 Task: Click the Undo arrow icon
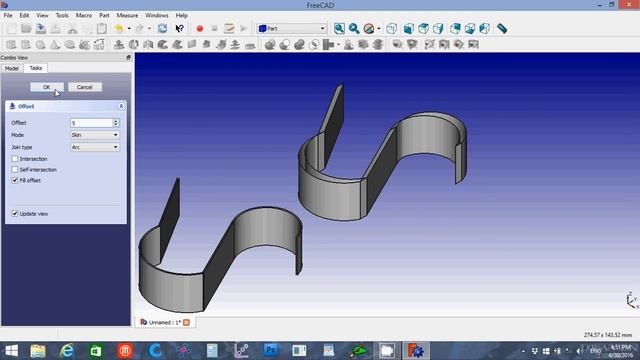pyautogui.click(x=119, y=29)
